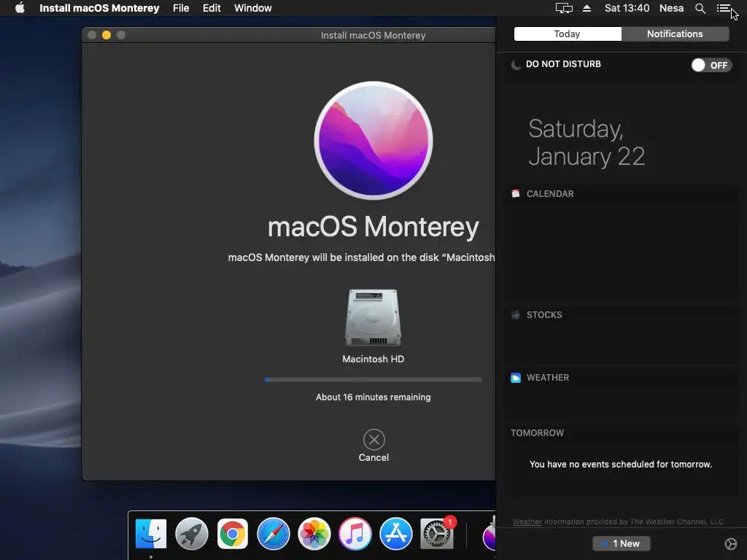Open Notification Center settings gear
This screenshot has width=747, height=560.
click(x=730, y=544)
